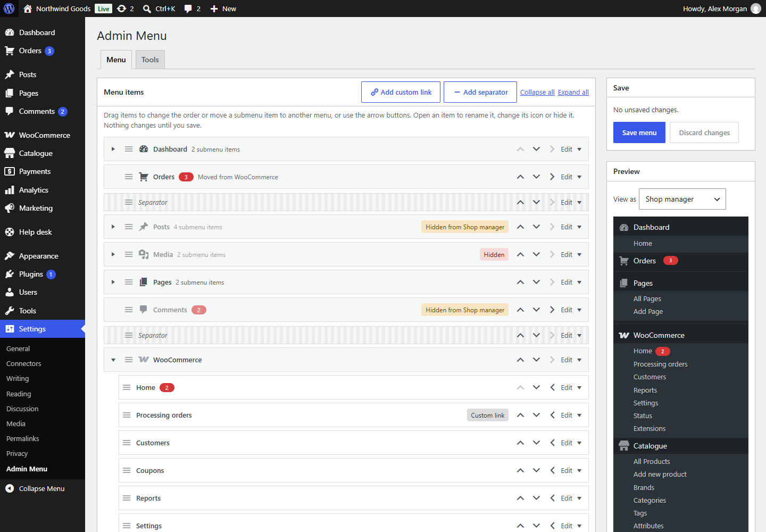Click the Collapse all link
The height and width of the screenshot is (532, 766).
point(537,92)
